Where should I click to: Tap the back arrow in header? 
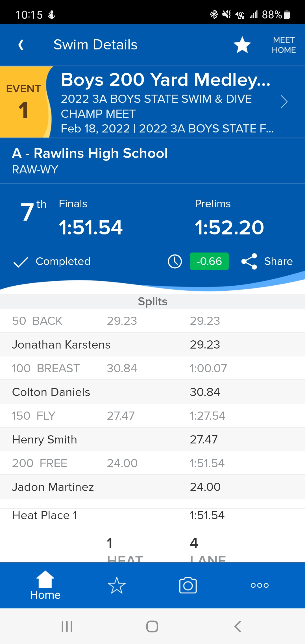click(21, 45)
